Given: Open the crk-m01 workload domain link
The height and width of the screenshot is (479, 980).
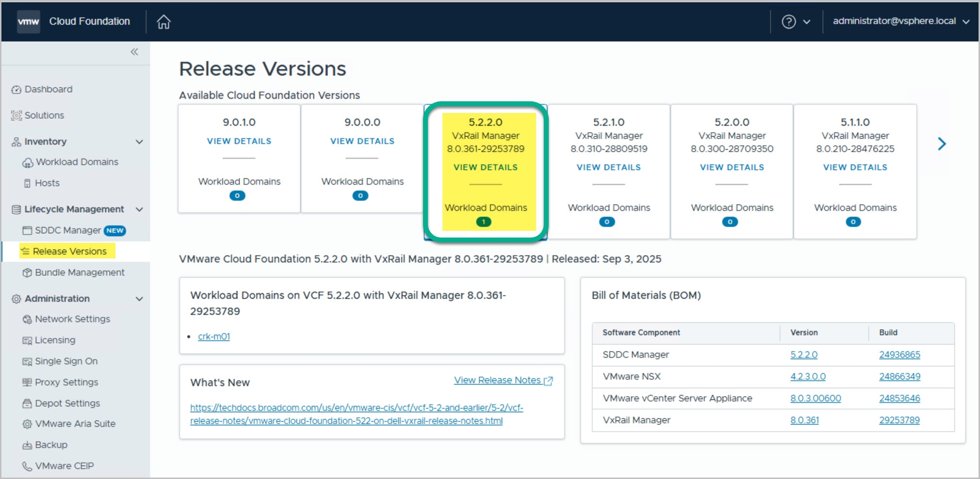Looking at the screenshot, I should pos(214,336).
